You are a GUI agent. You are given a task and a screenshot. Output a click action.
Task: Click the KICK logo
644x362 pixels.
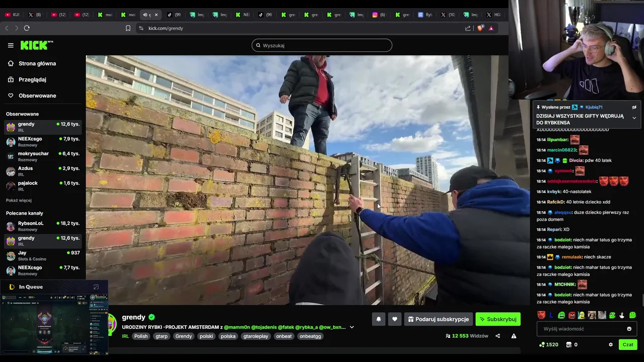click(36, 45)
